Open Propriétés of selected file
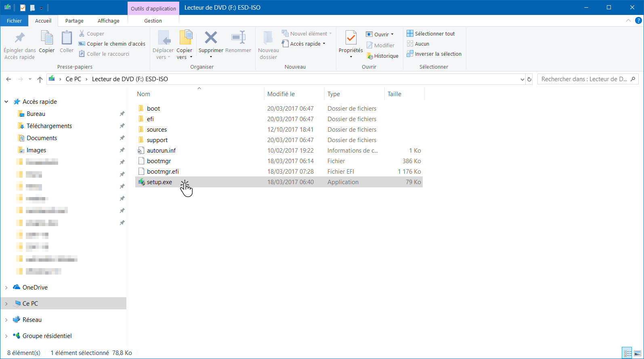The height and width of the screenshot is (359, 644). (x=351, y=45)
